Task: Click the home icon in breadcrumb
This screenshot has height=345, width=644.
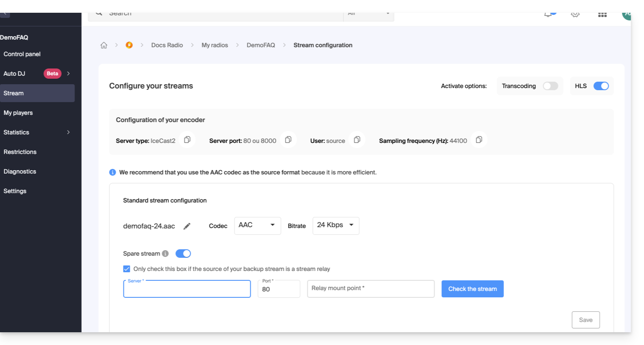Action: coord(104,45)
